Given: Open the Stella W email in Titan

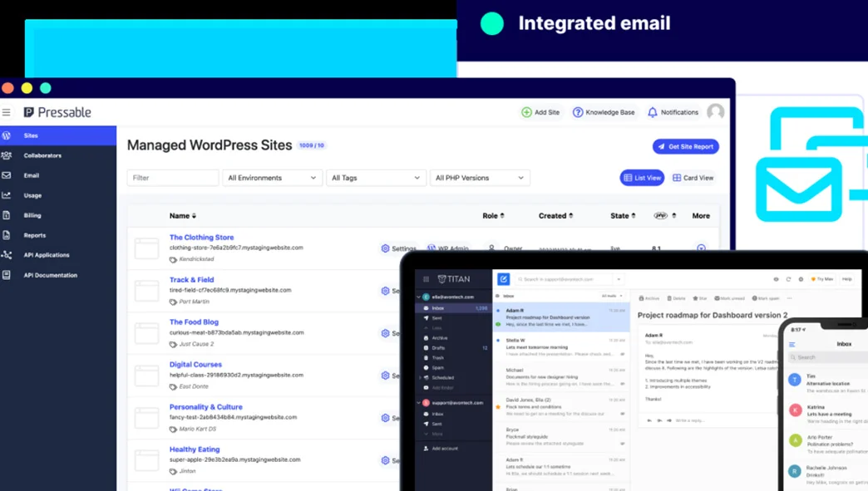Looking at the screenshot, I should pos(560,347).
